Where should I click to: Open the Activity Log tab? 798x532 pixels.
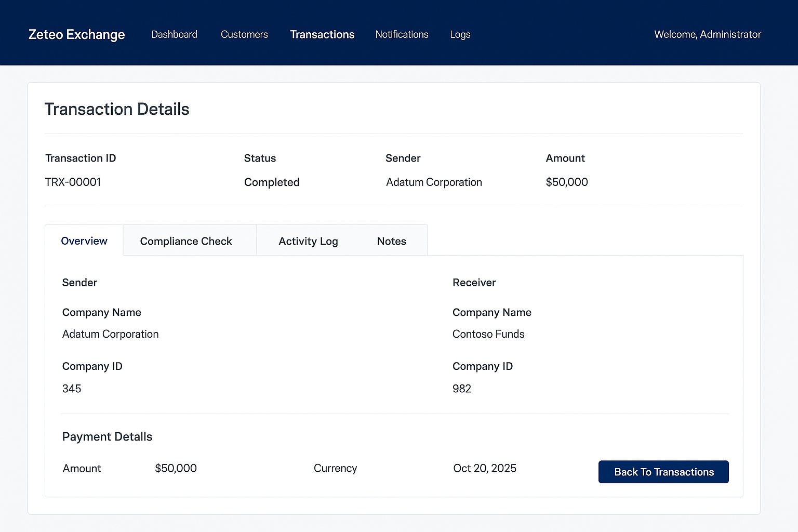308,241
